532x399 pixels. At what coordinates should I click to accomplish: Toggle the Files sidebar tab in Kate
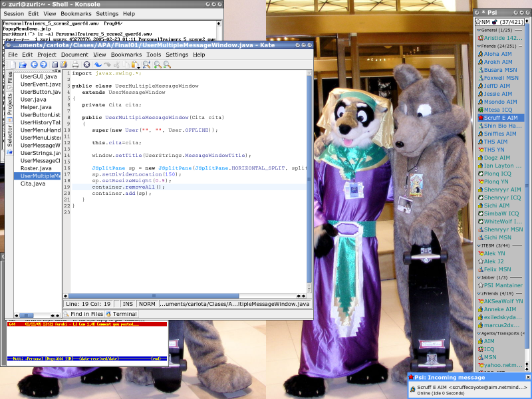[x=9, y=78]
